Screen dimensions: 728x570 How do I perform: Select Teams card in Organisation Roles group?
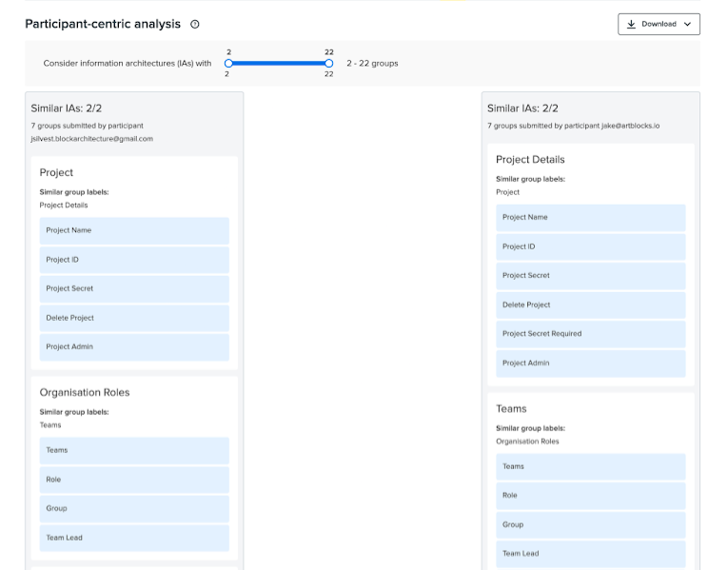[134, 450]
